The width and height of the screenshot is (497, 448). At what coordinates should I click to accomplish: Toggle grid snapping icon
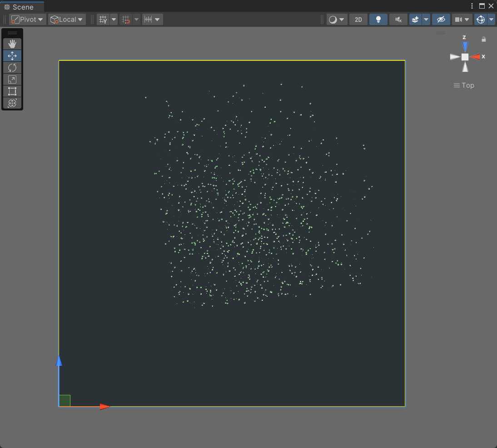point(126,20)
